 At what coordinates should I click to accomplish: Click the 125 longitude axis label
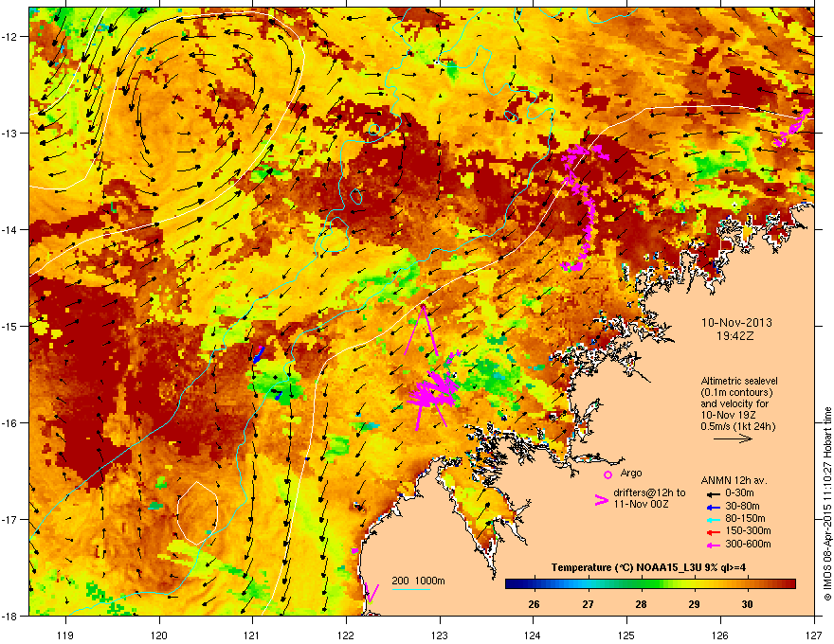point(626,635)
